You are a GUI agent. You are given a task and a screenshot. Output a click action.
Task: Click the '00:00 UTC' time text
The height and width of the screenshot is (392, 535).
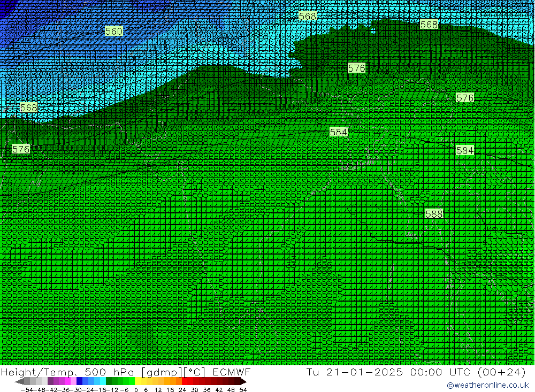pyautogui.click(x=441, y=372)
